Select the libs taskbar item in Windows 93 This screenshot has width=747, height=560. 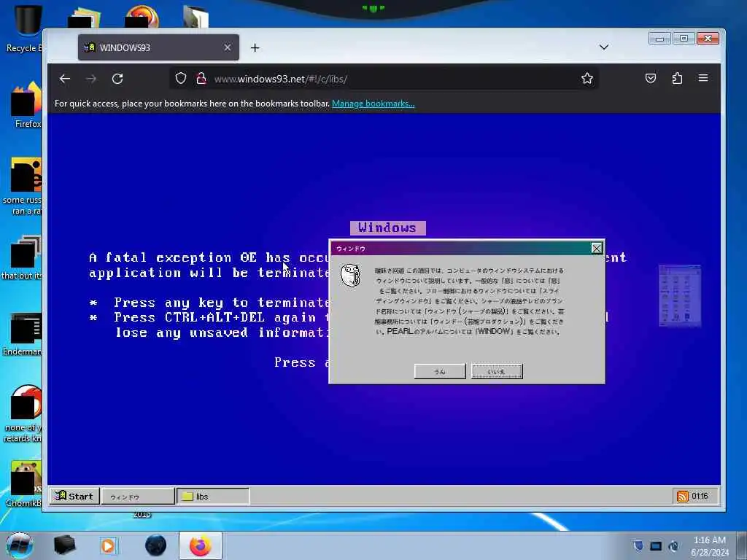pos(213,496)
